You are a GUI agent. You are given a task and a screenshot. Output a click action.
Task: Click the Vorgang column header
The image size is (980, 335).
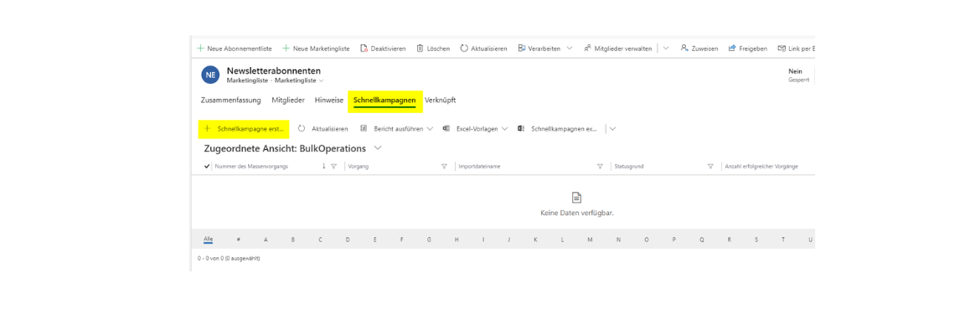pos(358,167)
